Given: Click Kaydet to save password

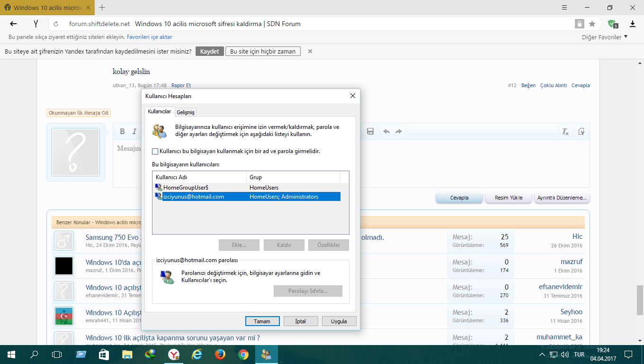Looking at the screenshot, I should point(209,51).
